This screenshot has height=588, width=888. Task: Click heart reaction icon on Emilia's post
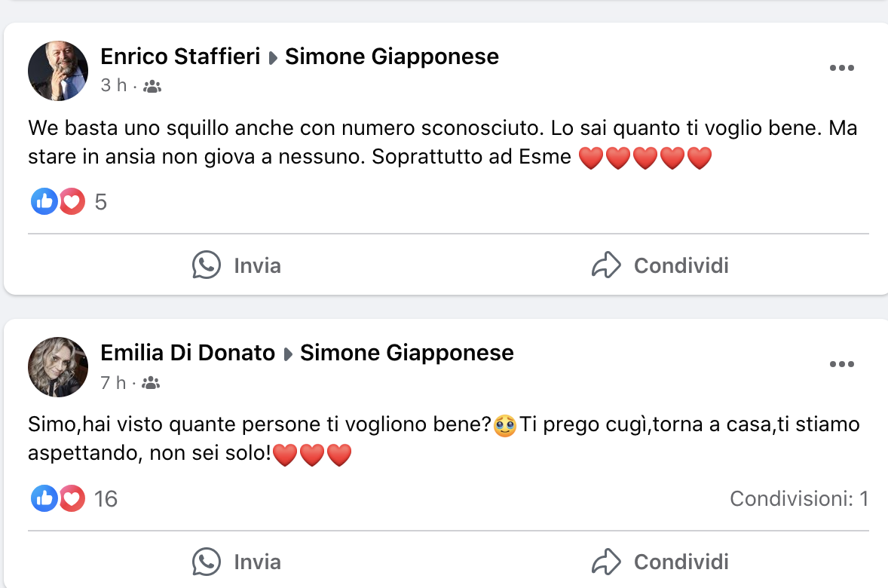[72, 498]
